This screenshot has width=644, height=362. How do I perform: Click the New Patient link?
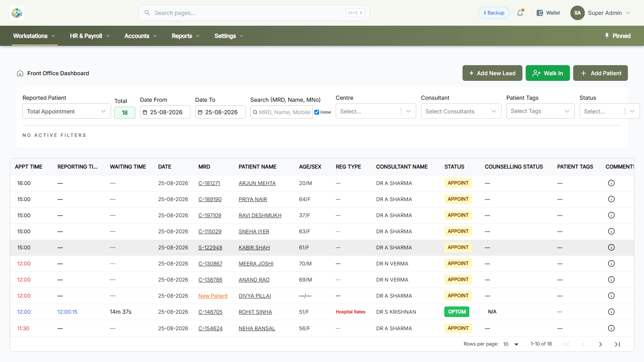pyautogui.click(x=213, y=296)
